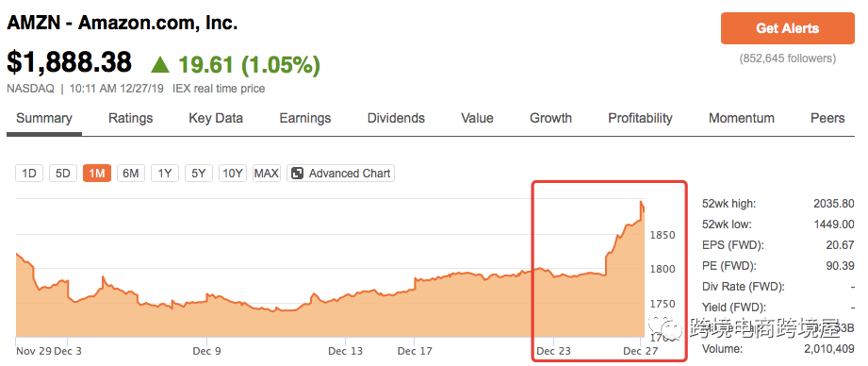Image resolution: width=868 pixels, height=366 pixels.
Task: Click the Dec 9 date on chart axis
Action: pyautogui.click(x=206, y=351)
